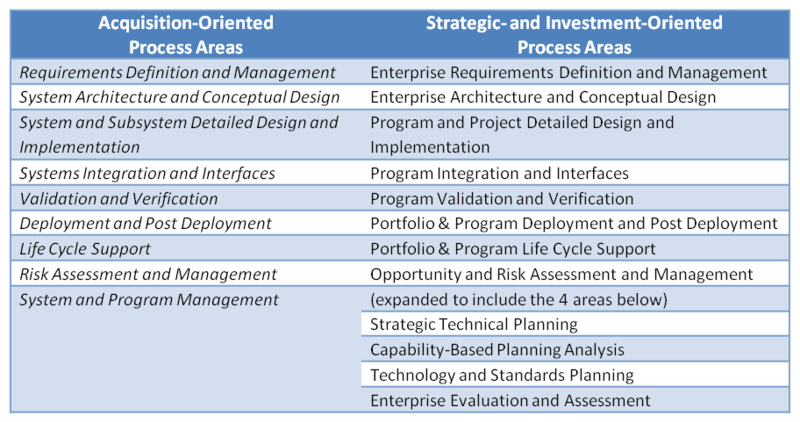
Task: Select Technology and Standards Planning row
Action: [574, 375]
